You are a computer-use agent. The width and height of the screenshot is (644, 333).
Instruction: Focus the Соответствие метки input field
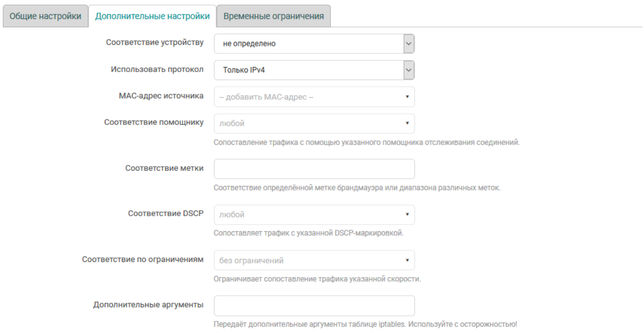click(314, 169)
